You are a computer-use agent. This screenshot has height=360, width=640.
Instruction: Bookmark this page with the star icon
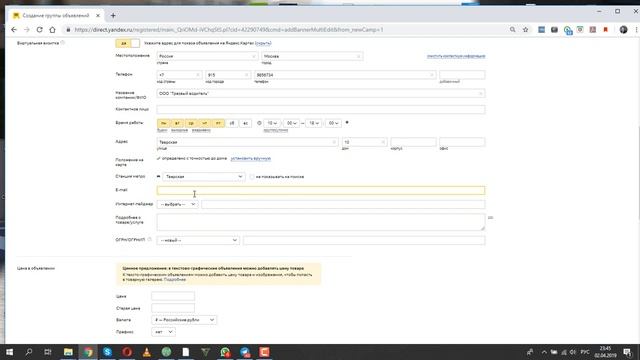525,30
